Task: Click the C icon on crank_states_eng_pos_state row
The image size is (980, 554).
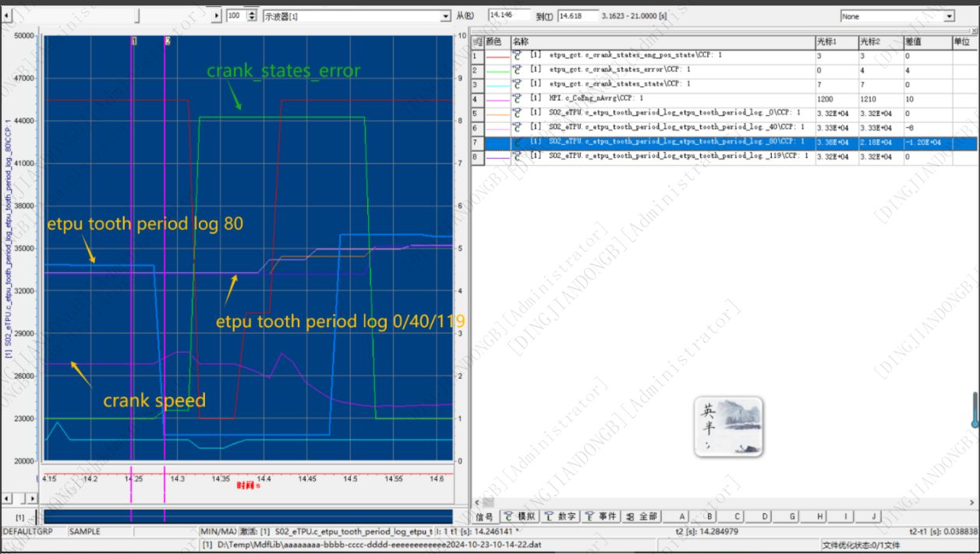Action: pos(517,55)
